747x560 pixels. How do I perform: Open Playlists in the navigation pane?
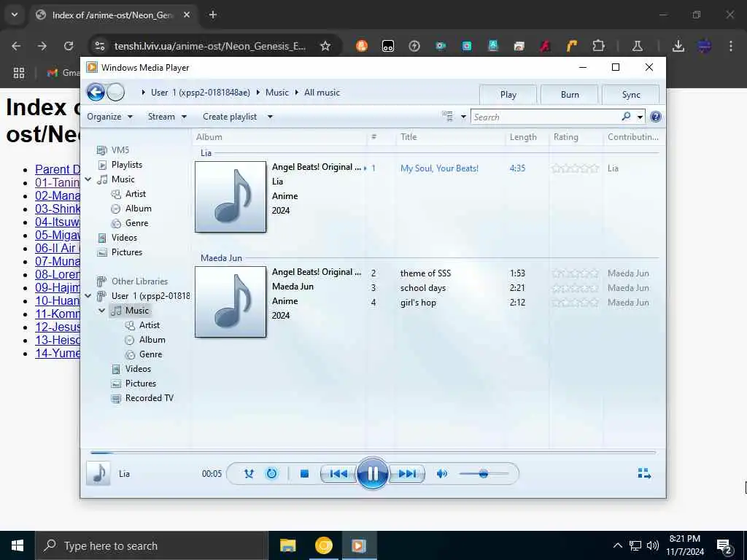click(x=120, y=165)
